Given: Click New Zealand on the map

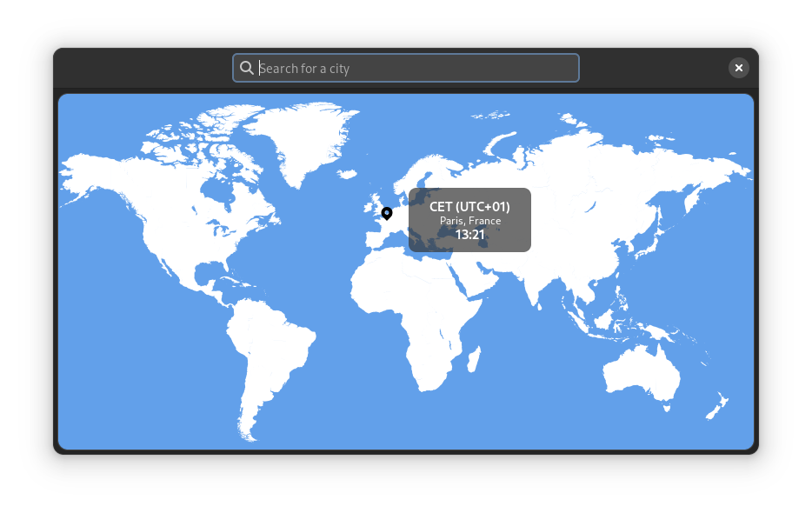Looking at the screenshot, I should (x=717, y=406).
